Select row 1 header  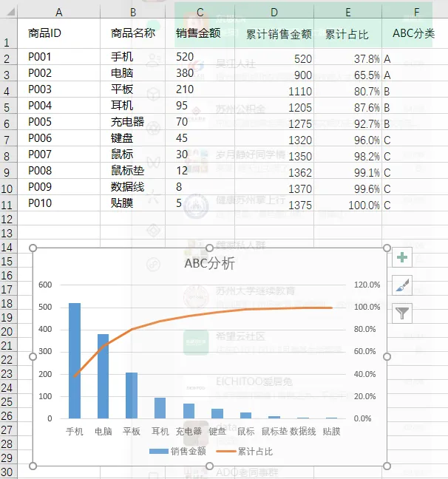[x=9, y=33]
